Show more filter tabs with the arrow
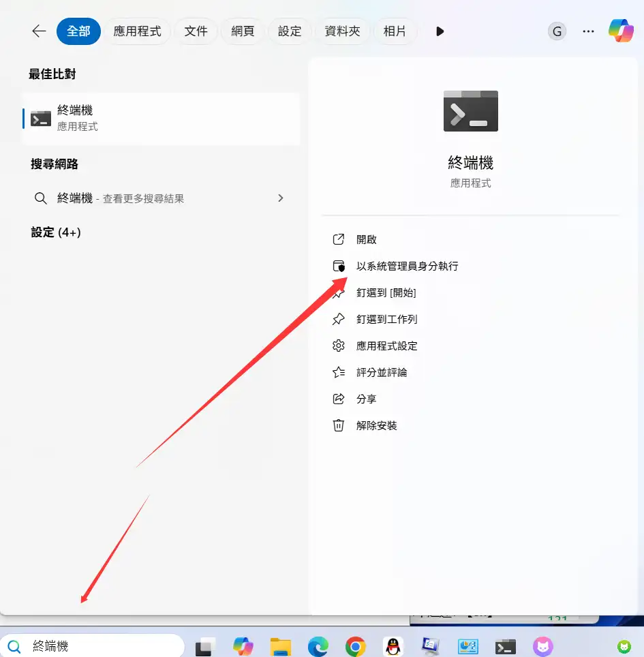The height and width of the screenshot is (657, 644). pyautogui.click(x=440, y=31)
